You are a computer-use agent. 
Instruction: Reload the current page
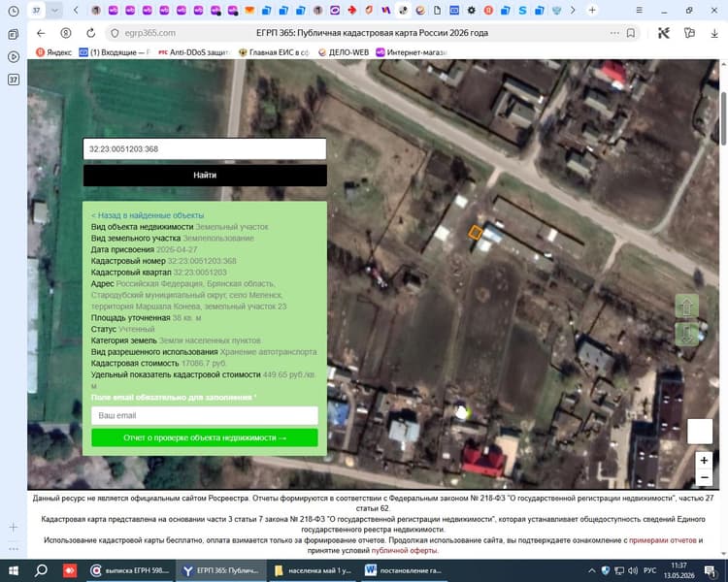click(x=91, y=33)
